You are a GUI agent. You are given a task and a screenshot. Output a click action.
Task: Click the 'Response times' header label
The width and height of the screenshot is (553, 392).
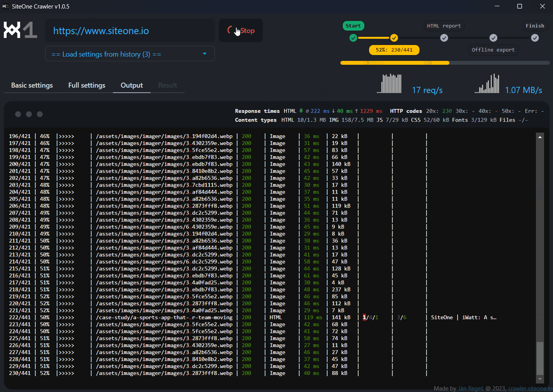257,111
